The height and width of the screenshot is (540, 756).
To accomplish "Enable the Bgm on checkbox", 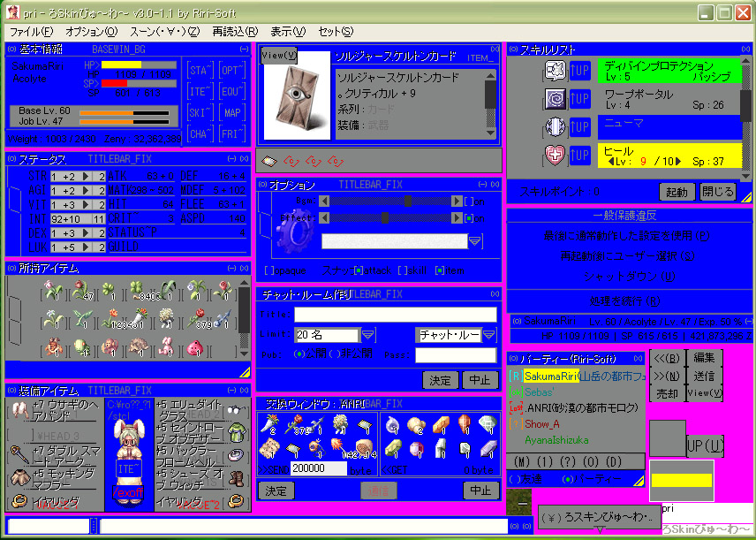I will 468,202.
